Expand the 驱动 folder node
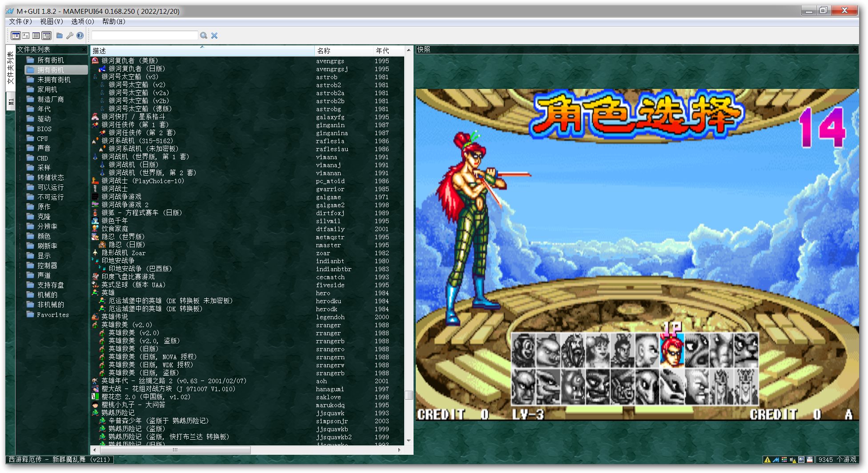Screen dimensions: 868x473 point(20,119)
